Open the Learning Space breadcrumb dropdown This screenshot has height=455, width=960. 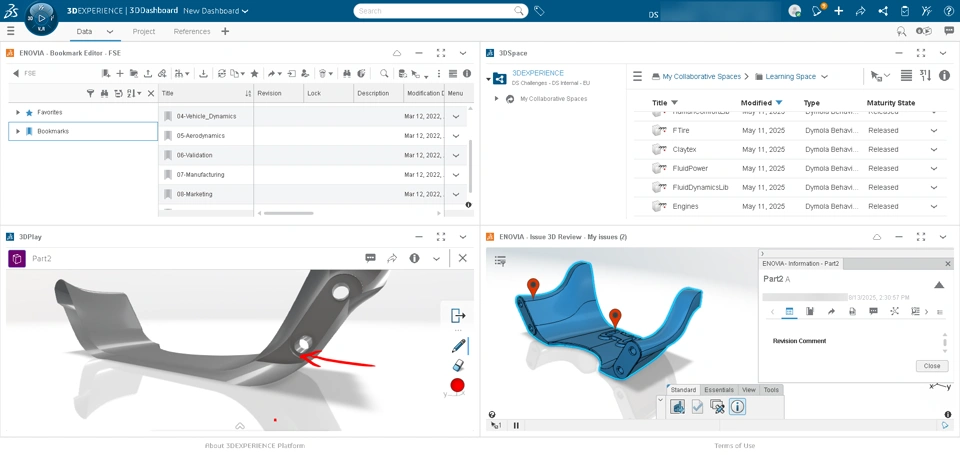point(824,77)
